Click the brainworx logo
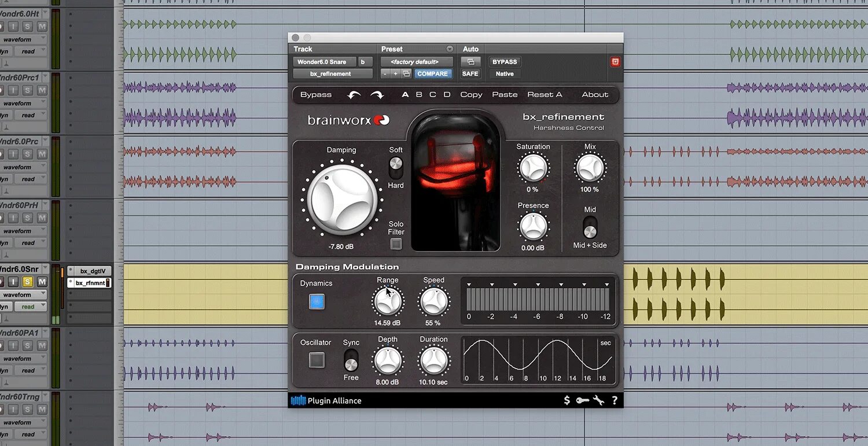This screenshot has width=868, height=446. [348, 120]
